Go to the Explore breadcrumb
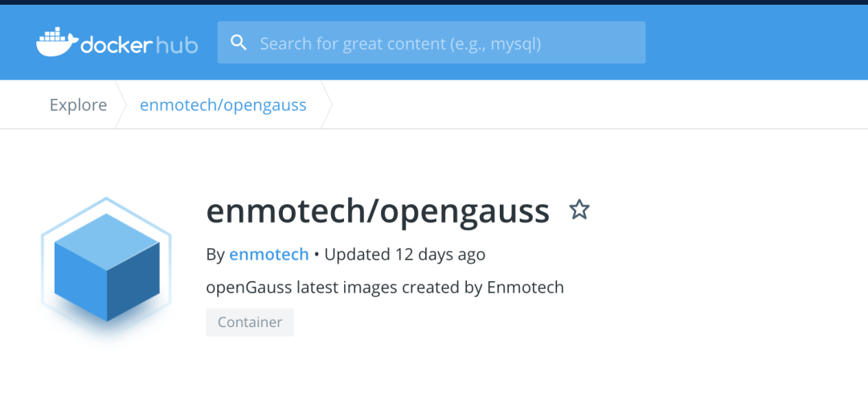This screenshot has width=868, height=393. [78, 105]
